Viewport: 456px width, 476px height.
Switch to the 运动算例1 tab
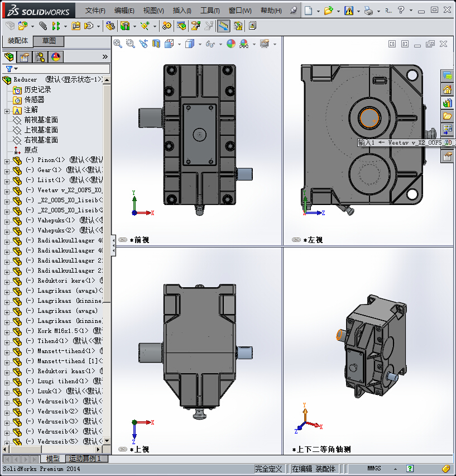pos(85,459)
